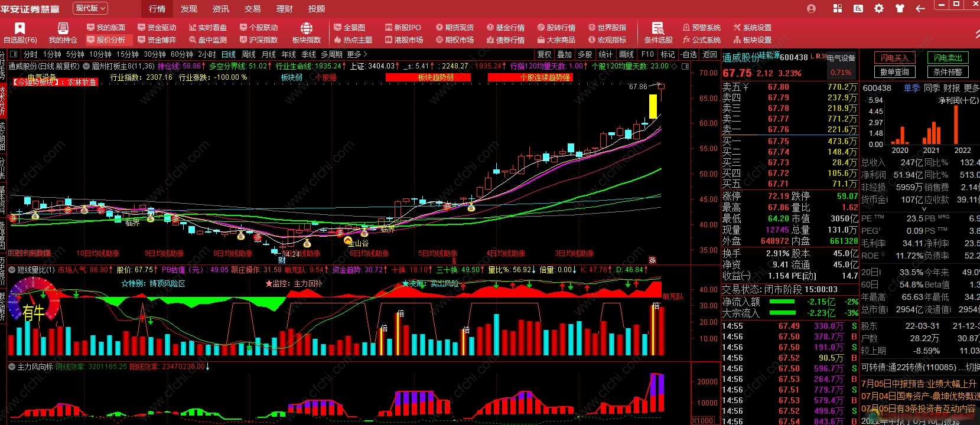
Task: Click the skin (shirt) icon in title bar
Action: click(900, 8)
